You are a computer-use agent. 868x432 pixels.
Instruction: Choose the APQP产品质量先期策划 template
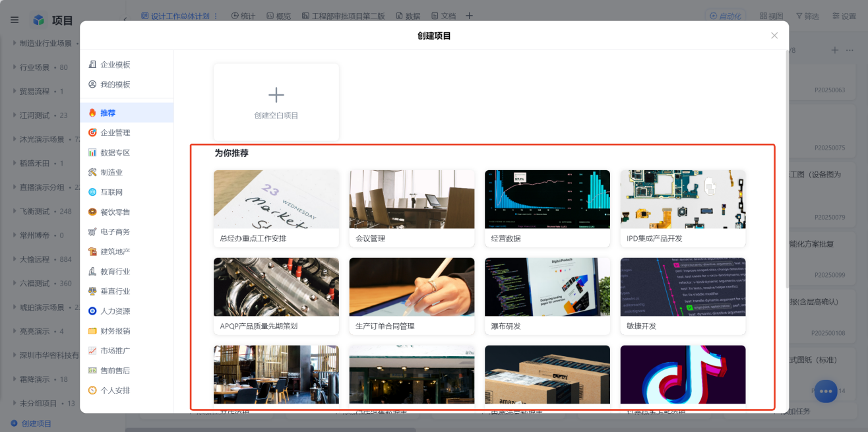(x=276, y=296)
